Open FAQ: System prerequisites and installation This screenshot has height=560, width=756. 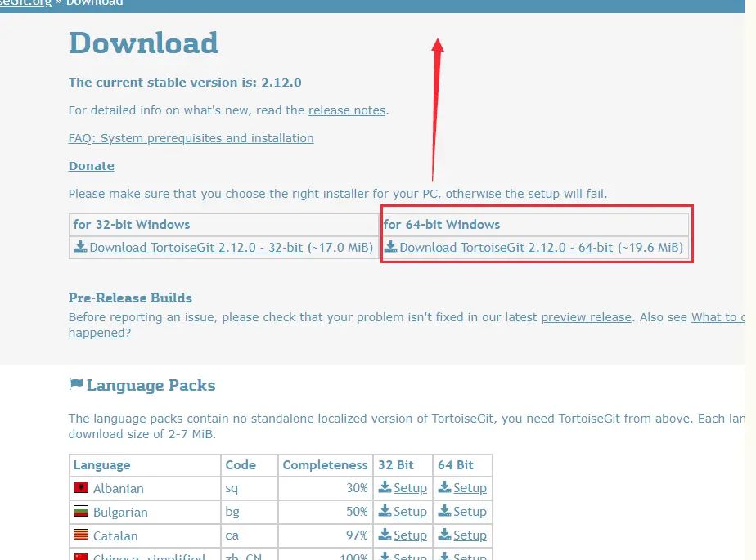click(191, 138)
